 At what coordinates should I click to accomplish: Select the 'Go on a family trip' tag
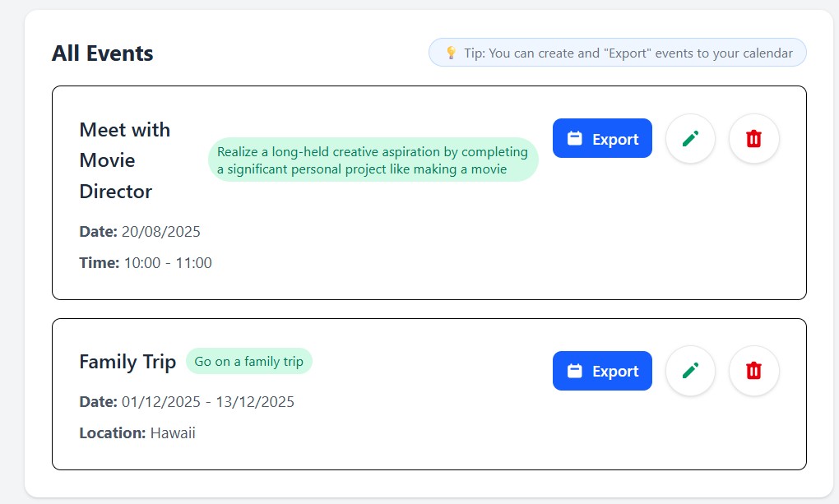point(248,362)
